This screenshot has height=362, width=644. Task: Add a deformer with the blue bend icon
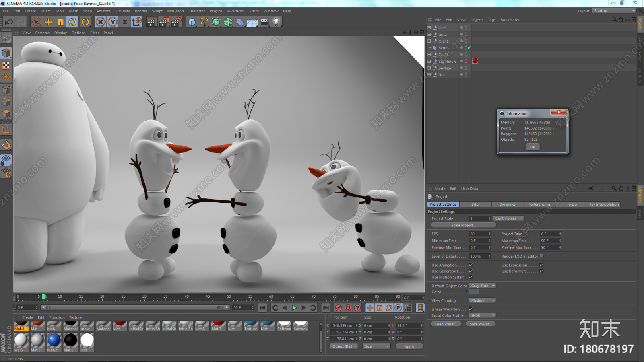240,22
